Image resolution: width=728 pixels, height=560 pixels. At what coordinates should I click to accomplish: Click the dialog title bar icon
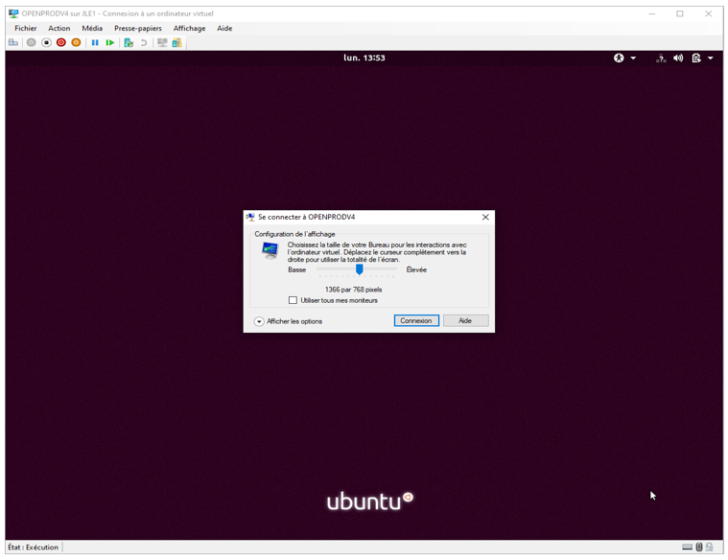click(x=250, y=217)
